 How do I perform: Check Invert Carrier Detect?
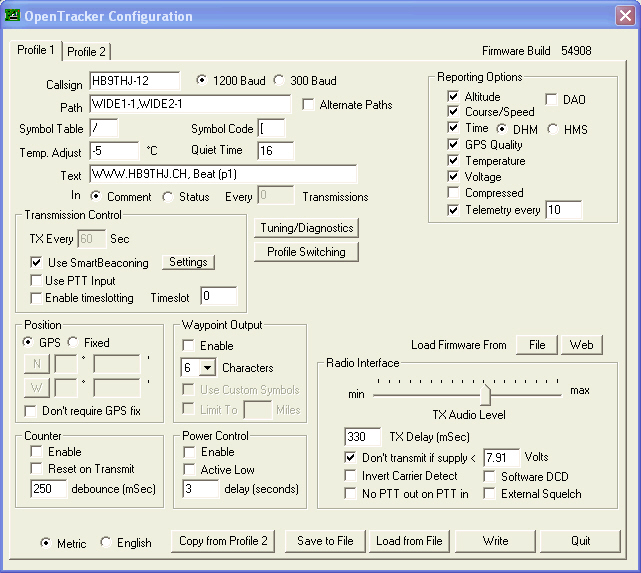(x=350, y=475)
